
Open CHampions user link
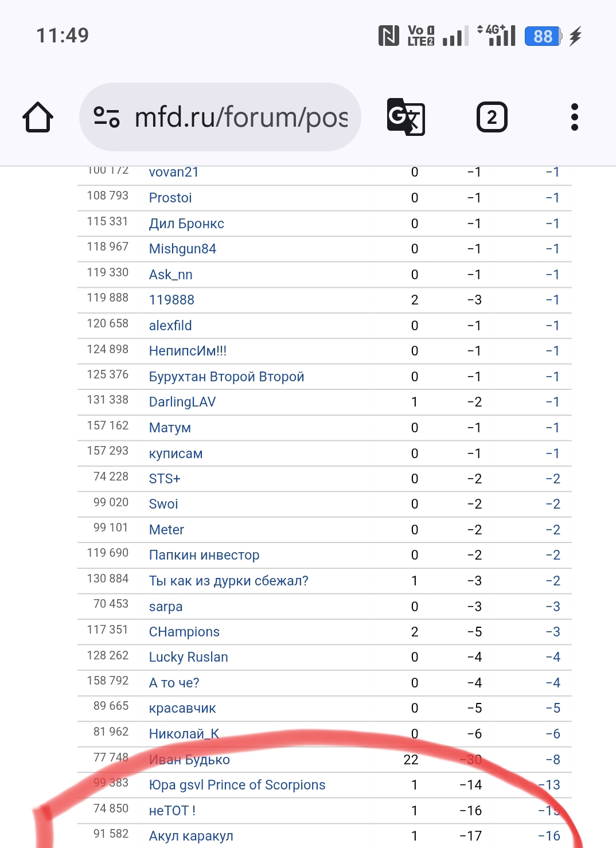184,632
